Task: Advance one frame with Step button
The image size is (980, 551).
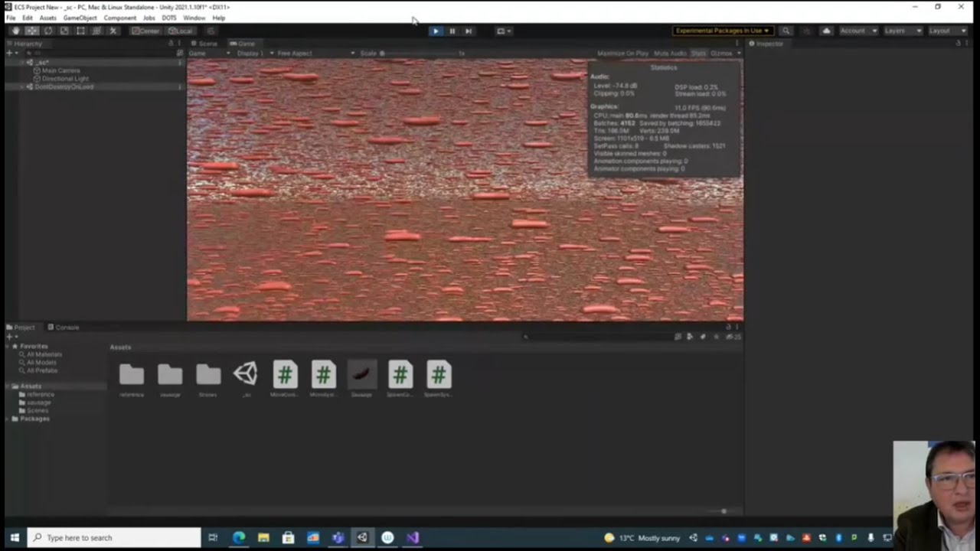Action: point(468,31)
